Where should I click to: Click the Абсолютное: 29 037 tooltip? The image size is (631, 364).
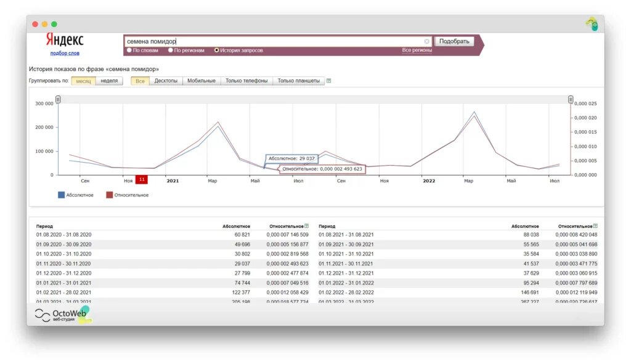(x=291, y=158)
